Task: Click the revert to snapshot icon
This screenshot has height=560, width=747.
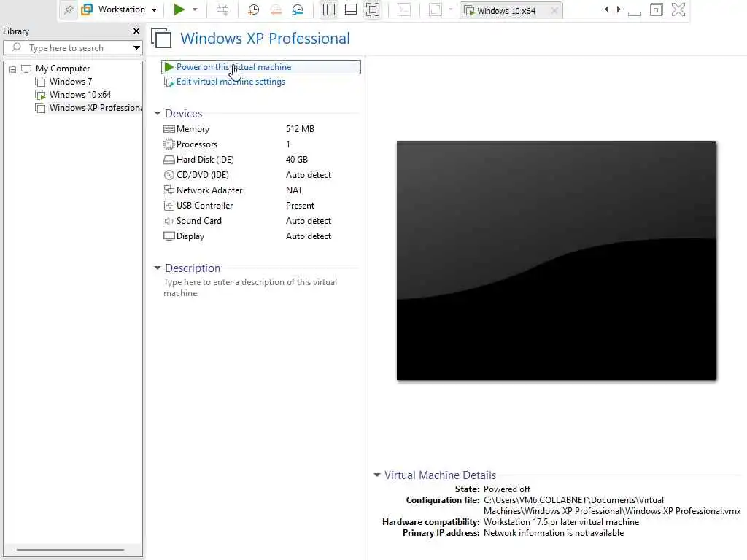Action: point(276,9)
